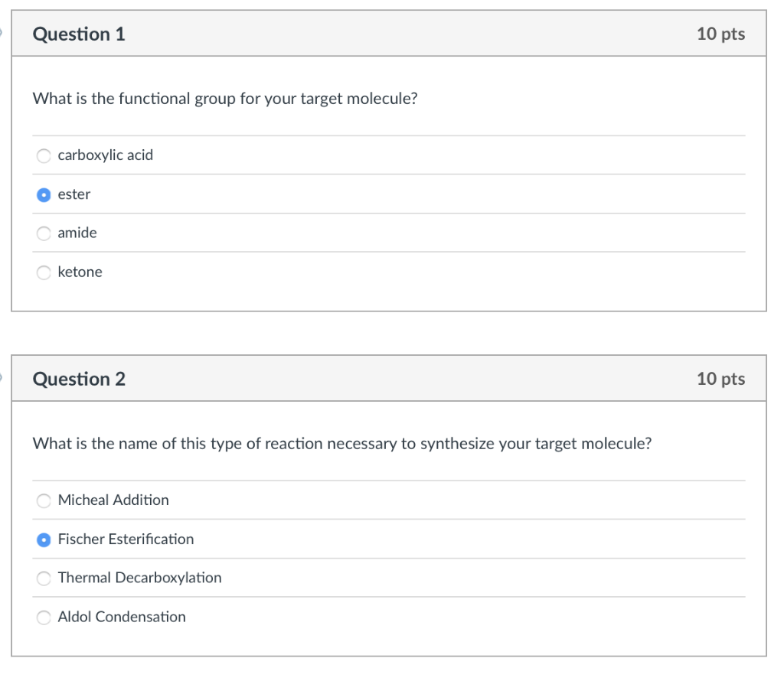Click the 'carboxylic acid' answer label

pos(106,155)
